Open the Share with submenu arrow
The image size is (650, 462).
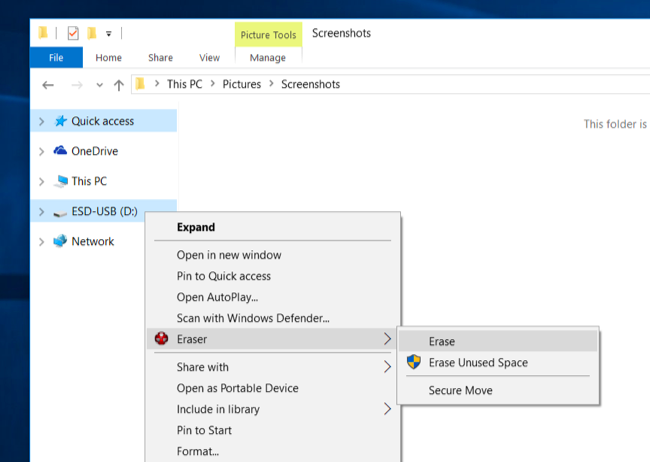(387, 367)
